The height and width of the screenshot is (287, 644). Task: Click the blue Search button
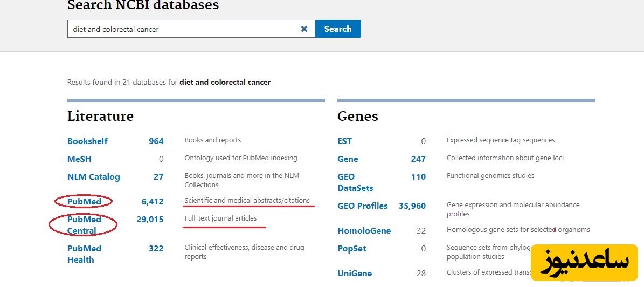pos(338,29)
